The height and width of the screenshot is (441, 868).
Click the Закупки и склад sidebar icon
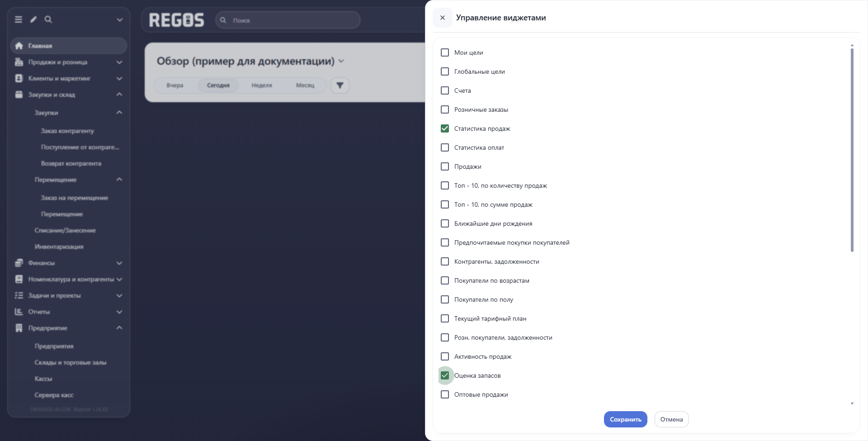[x=19, y=95]
